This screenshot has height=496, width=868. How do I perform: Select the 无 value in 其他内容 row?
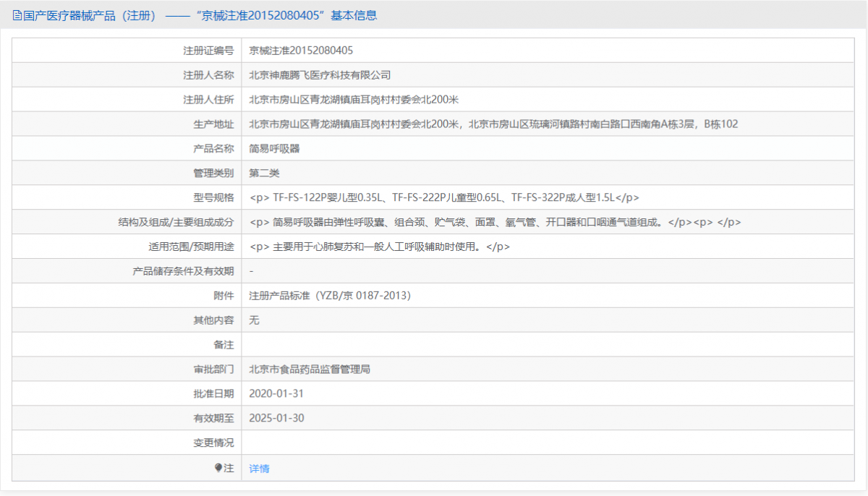point(254,320)
